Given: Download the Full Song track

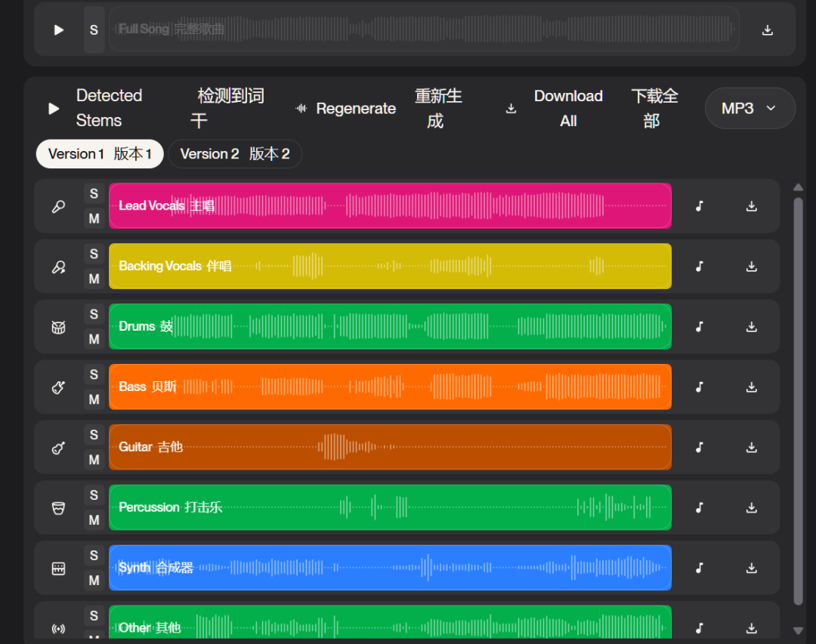Looking at the screenshot, I should coord(767,30).
